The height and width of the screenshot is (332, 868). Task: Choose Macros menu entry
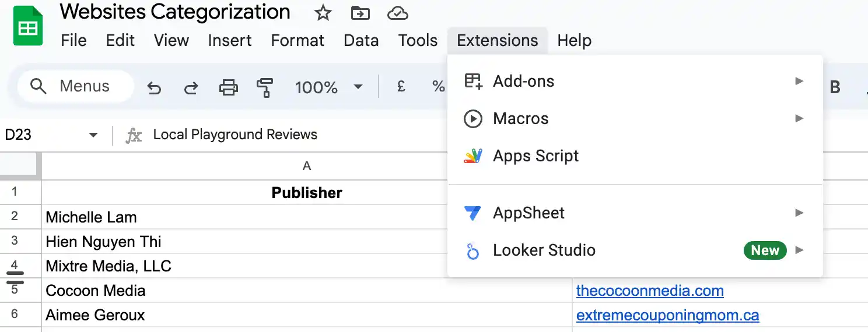coord(635,118)
